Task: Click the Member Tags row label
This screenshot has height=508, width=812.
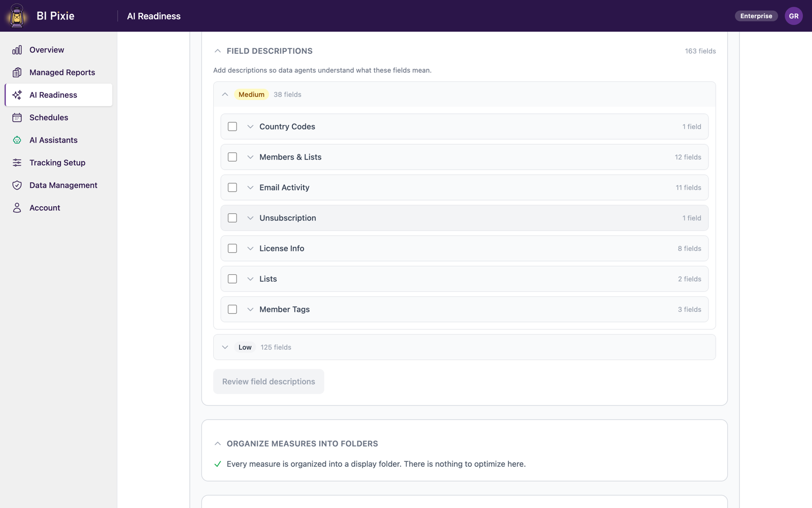Action: pos(284,309)
